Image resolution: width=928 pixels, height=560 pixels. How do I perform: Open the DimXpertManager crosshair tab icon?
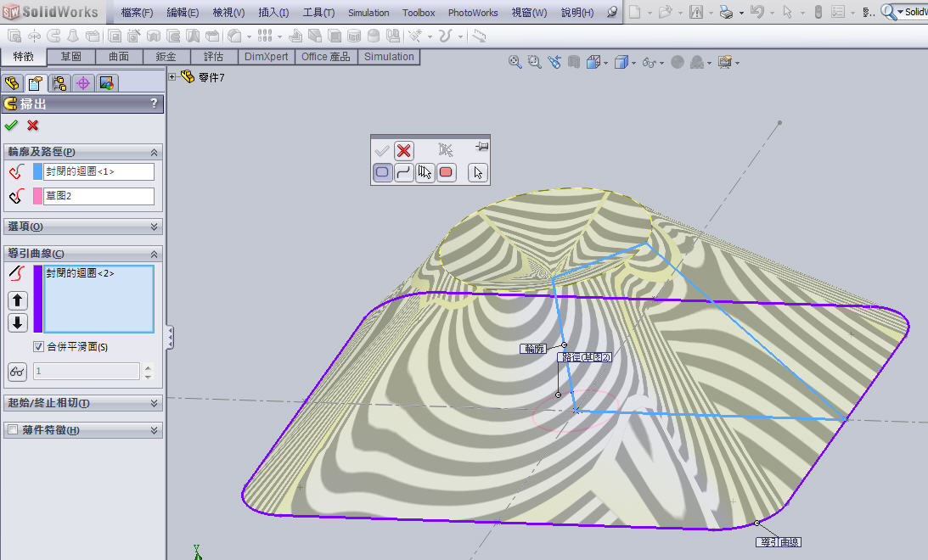[x=83, y=83]
